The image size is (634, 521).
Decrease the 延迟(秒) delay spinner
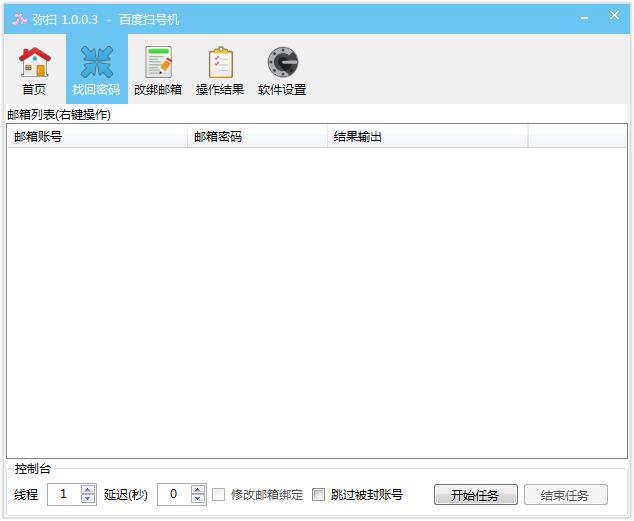[198, 499]
